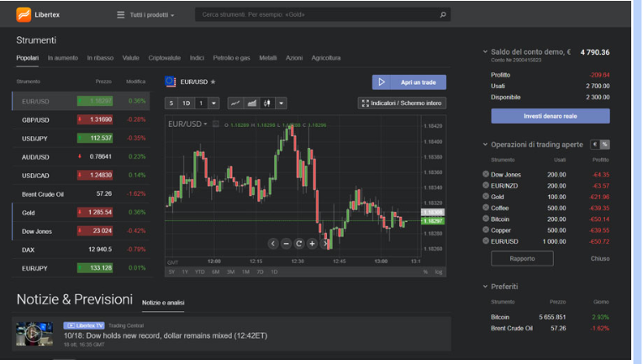Zoom in the chart with the plus
The image size is (643, 364).
tap(312, 244)
